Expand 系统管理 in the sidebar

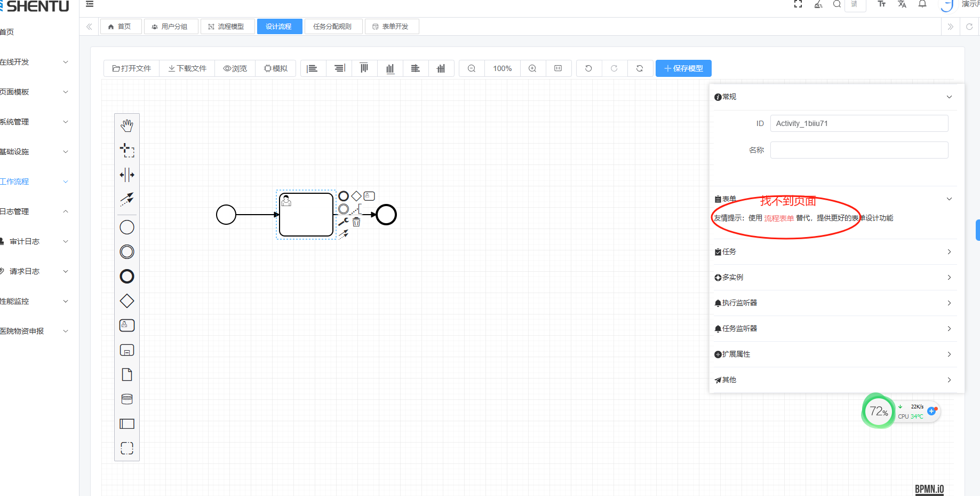(x=34, y=122)
